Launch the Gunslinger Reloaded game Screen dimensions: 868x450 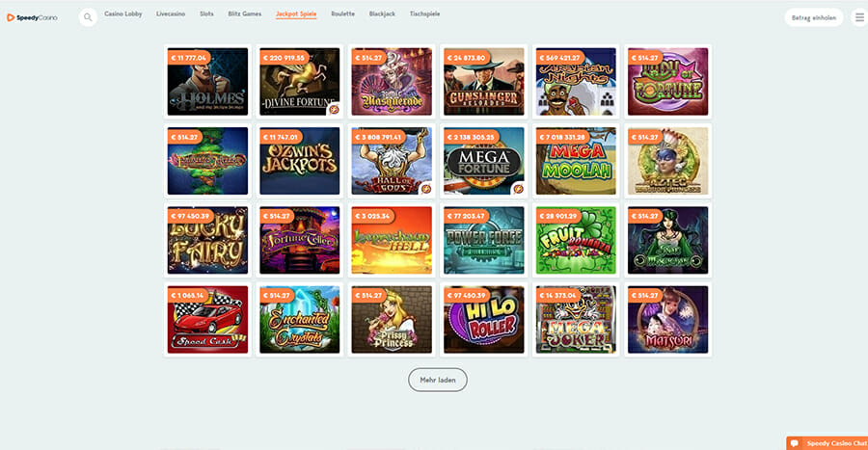tap(484, 82)
